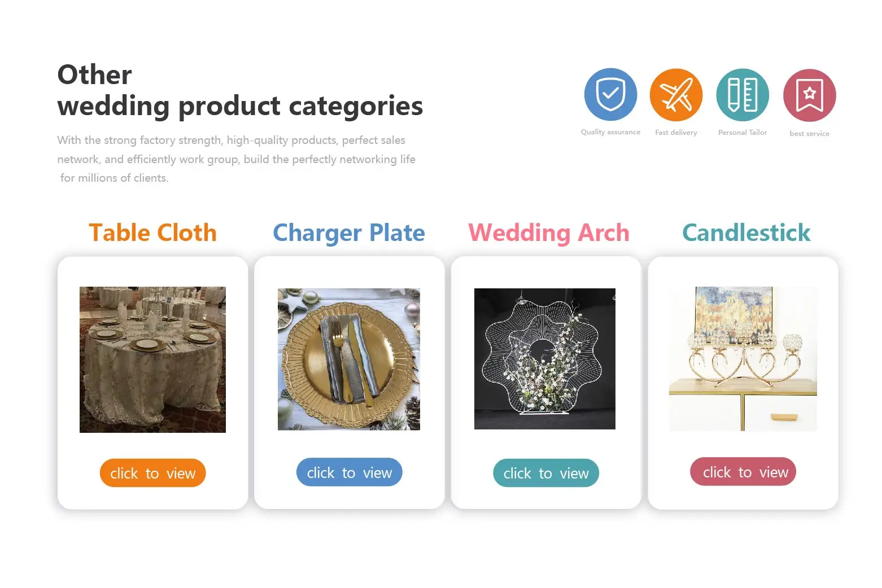Screen dimensions: 882x588
Task: Open the Wedding Arch product photo
Action: (545, 359)
